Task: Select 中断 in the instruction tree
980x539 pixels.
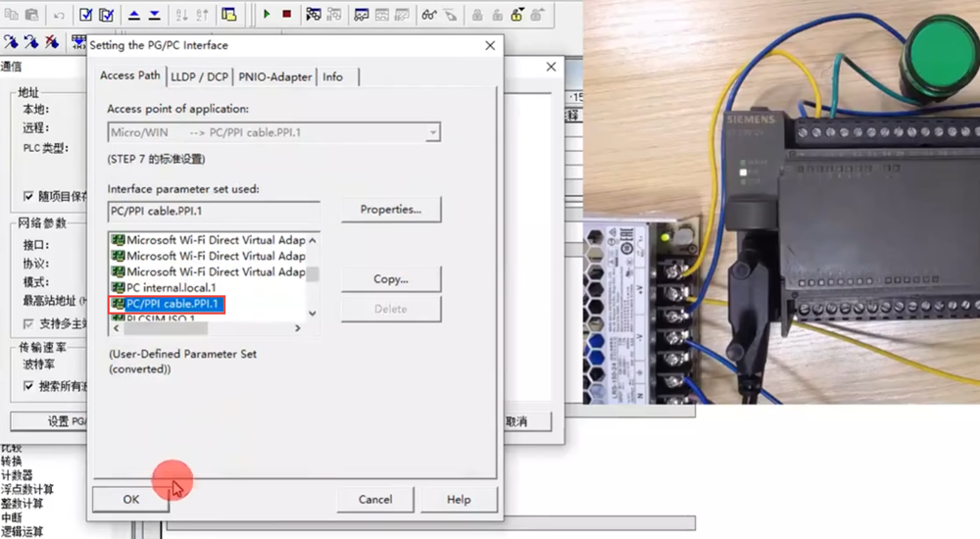Action: (11, 517)
